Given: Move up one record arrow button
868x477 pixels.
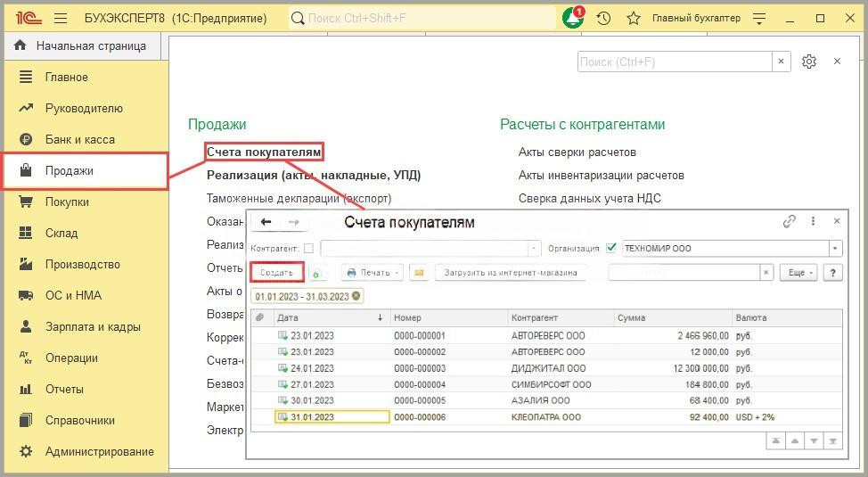Looking at the screenshot, I should point(795,441).
